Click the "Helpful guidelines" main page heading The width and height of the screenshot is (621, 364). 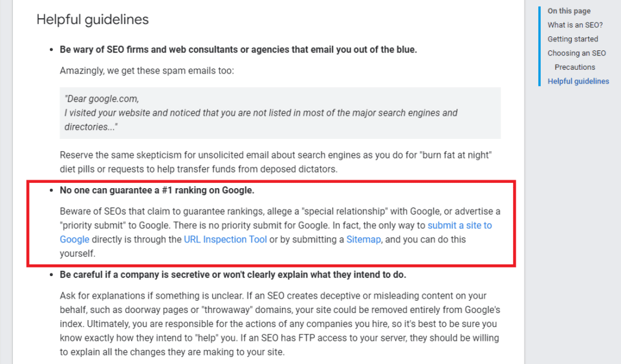(93, 19)
